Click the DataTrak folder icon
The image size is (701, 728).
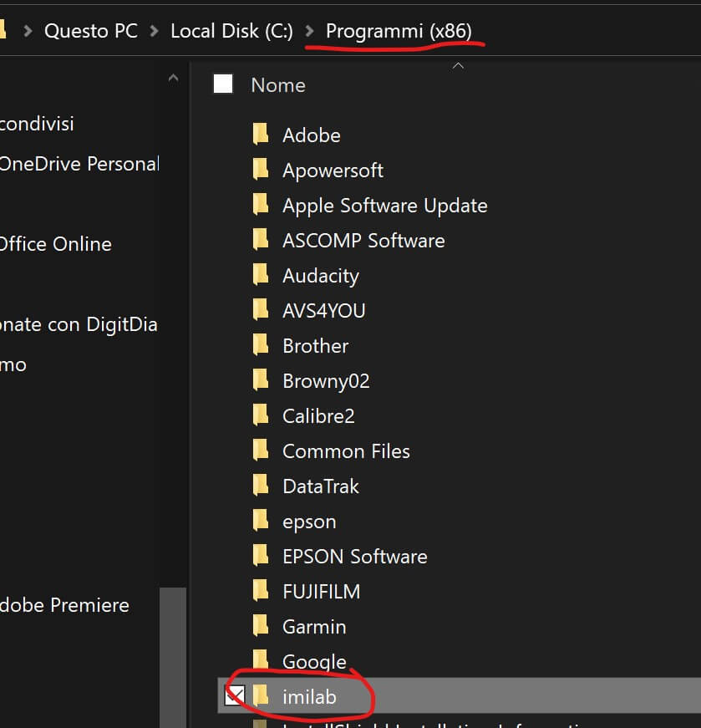point(261,486)
